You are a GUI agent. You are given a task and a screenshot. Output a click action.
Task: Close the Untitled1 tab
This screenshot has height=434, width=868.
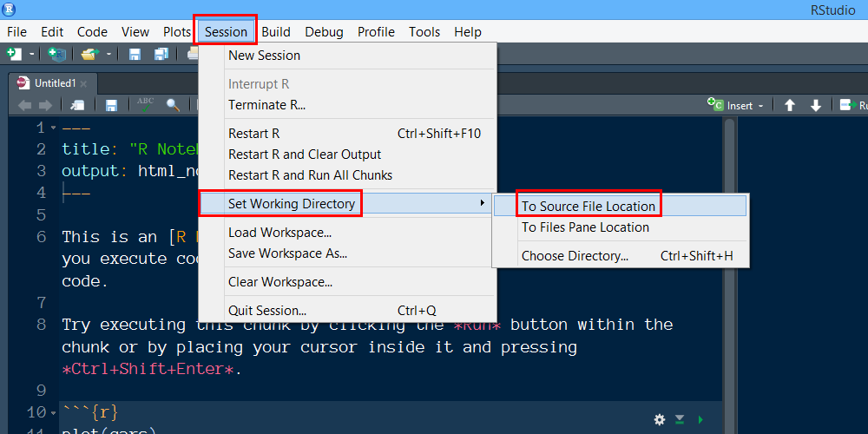pos(83,84)
